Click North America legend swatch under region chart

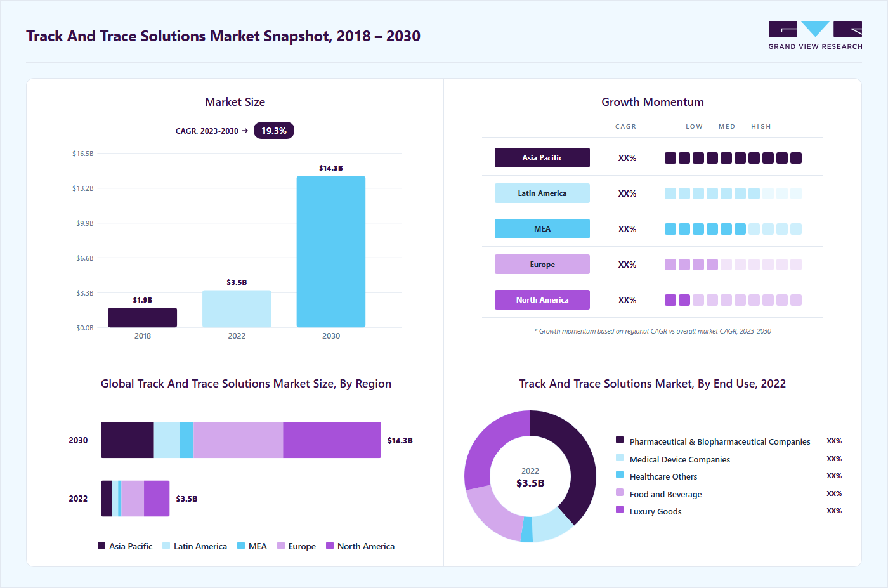[330, 546]
